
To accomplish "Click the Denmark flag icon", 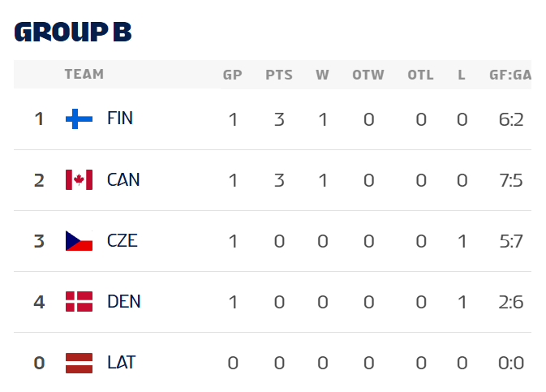I will click(79, 302).
